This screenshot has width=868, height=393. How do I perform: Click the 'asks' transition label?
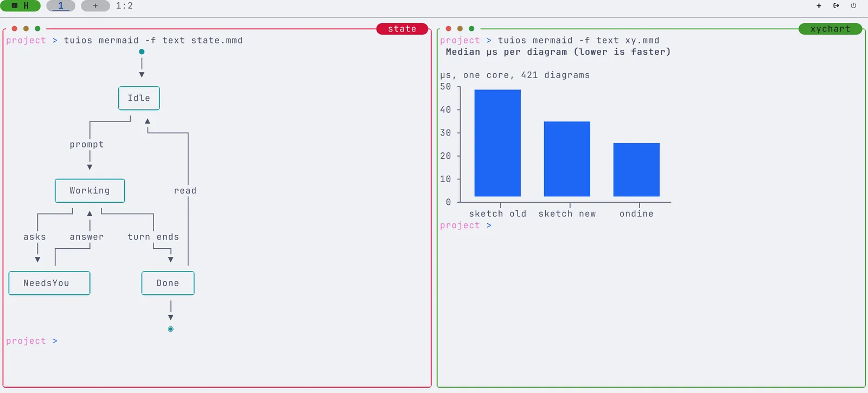coord(35,237)
